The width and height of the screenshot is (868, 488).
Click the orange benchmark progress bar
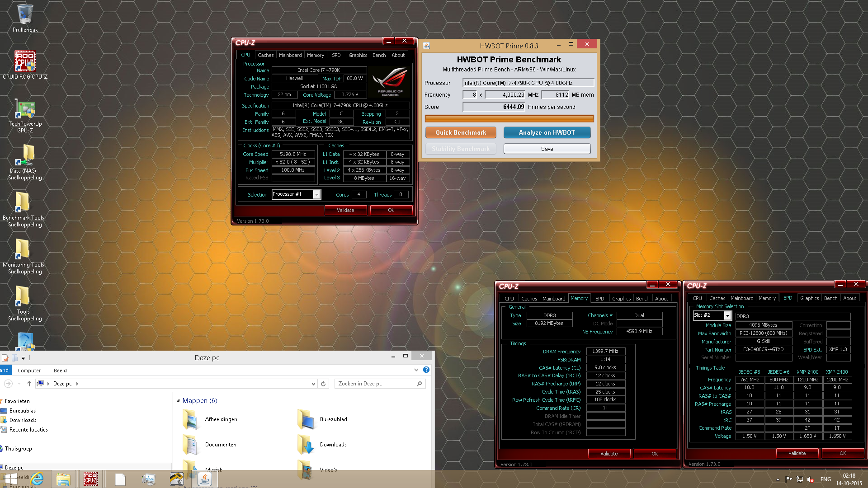coord(509,118)
